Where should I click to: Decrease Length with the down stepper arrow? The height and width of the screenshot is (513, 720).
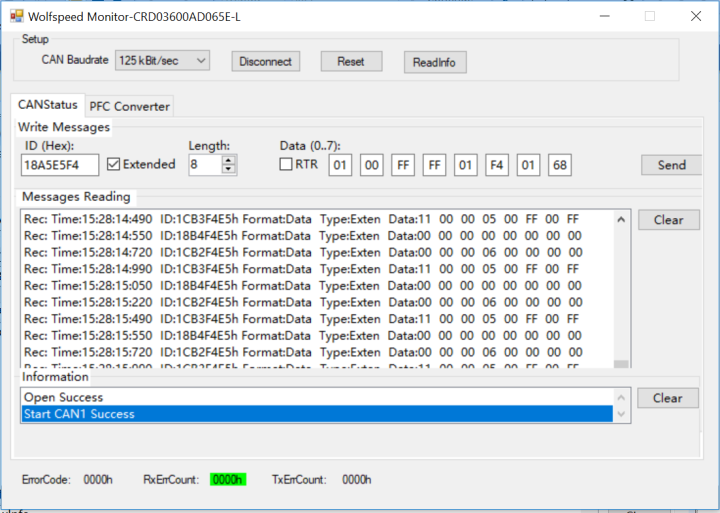(x=229, y=170)
